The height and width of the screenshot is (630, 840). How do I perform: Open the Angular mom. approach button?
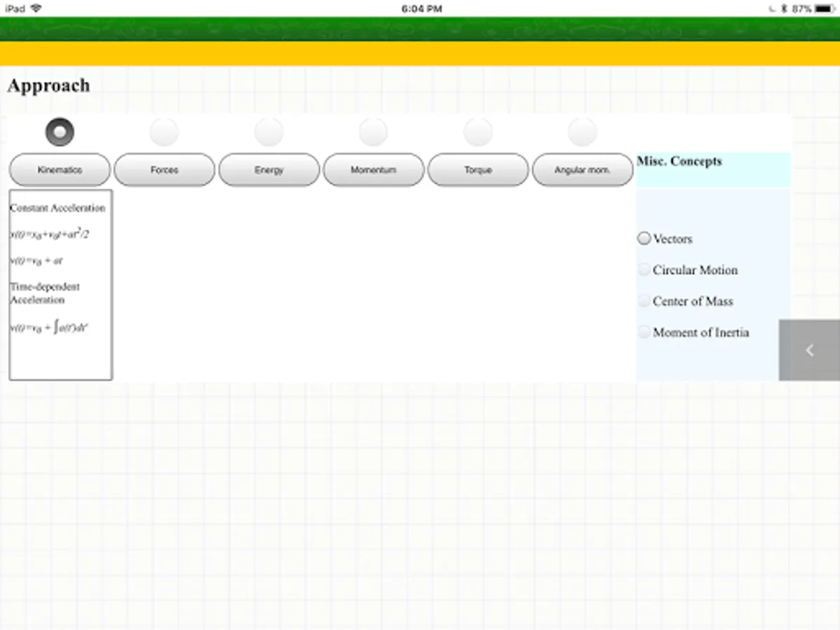click(x=582, y=170)
